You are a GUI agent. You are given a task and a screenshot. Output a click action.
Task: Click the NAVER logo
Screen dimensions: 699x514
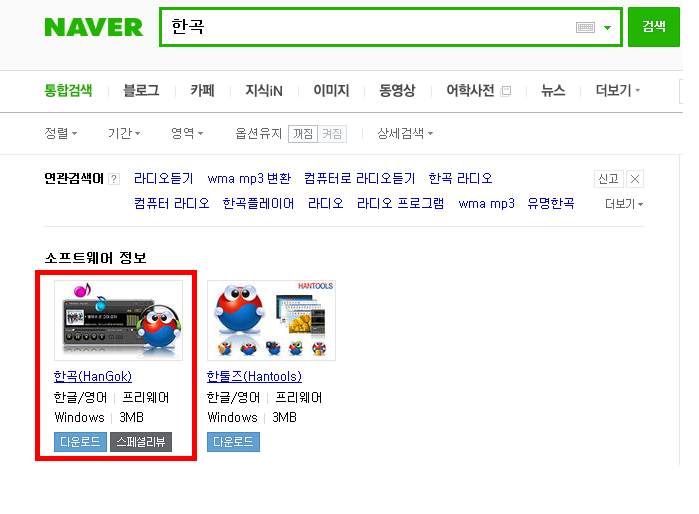[94, 27]
